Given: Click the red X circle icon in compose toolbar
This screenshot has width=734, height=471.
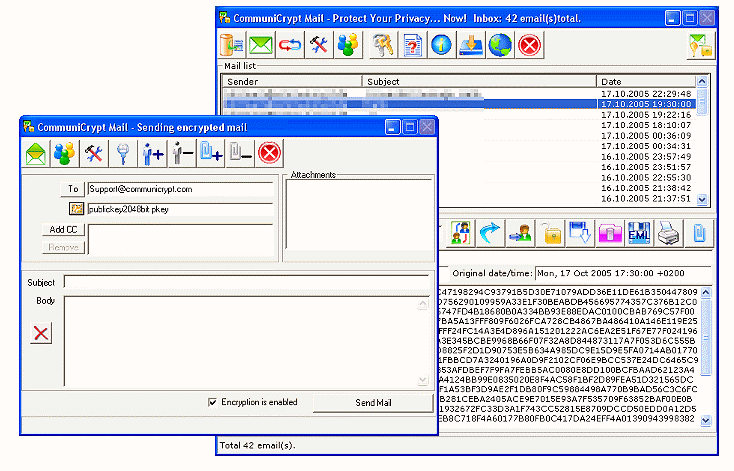Looking at the screenshot, I should 270,153.
